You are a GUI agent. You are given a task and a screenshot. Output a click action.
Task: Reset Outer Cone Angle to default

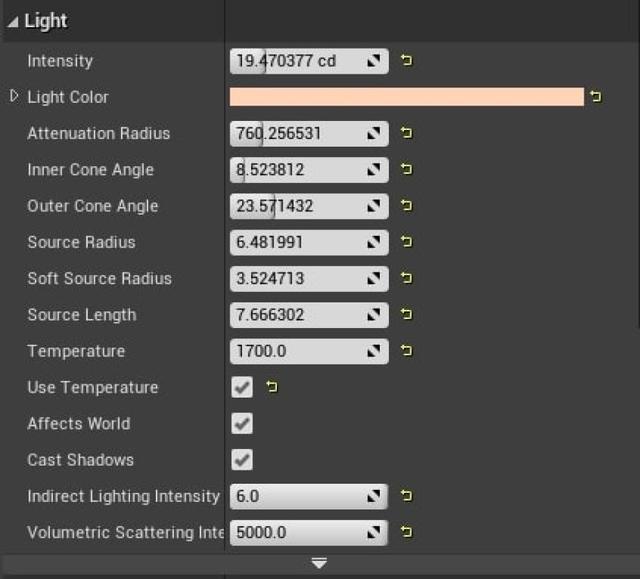coord(406,206)
